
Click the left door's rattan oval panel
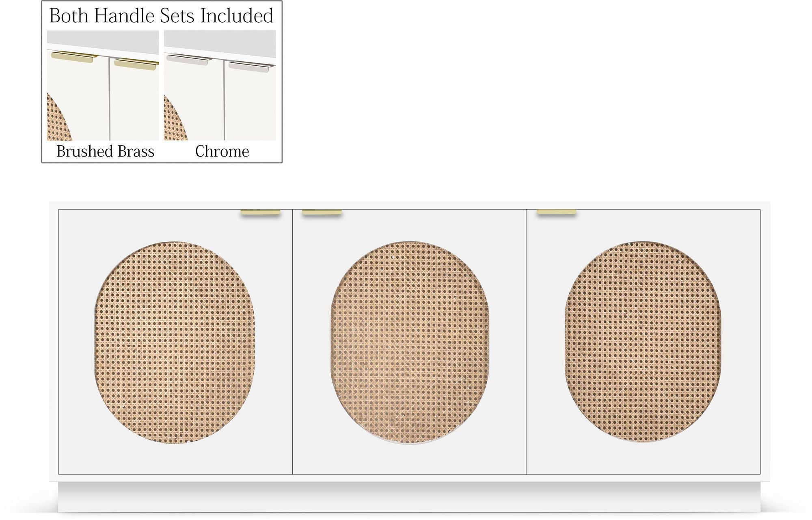tap(174, 343)
